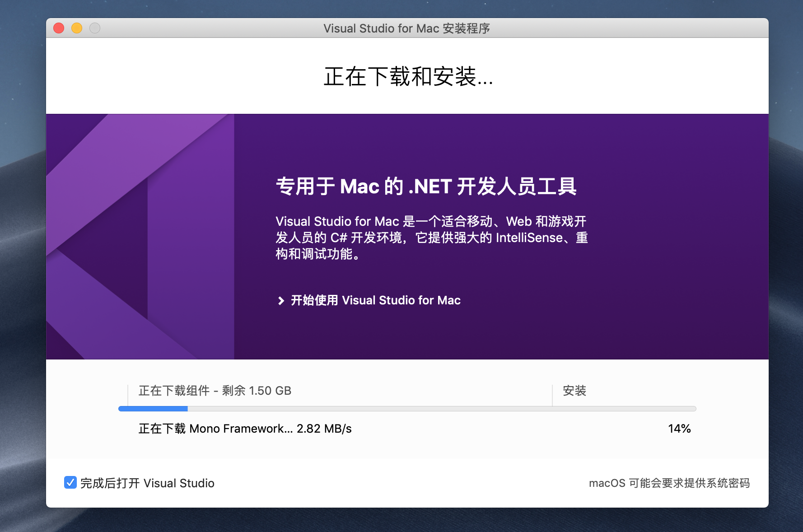
Task: Click 专用于 Mac 的 .NET 开发人员工具 headline
Action: pos(426,187)
